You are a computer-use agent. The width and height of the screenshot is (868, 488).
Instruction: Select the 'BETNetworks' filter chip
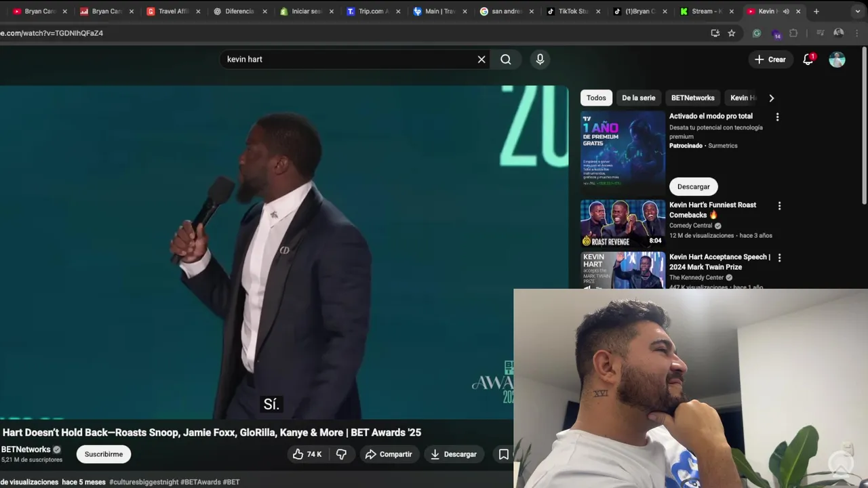[692, 98]
